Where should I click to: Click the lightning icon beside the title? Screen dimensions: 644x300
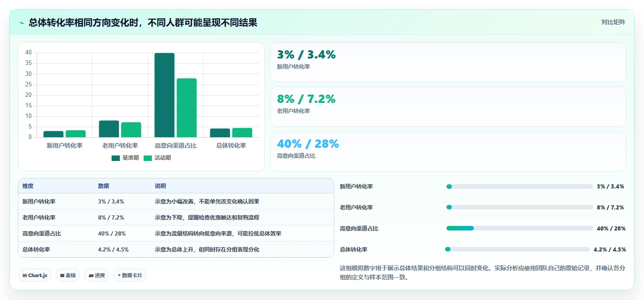pyautogui.click(x=21, y=23)
